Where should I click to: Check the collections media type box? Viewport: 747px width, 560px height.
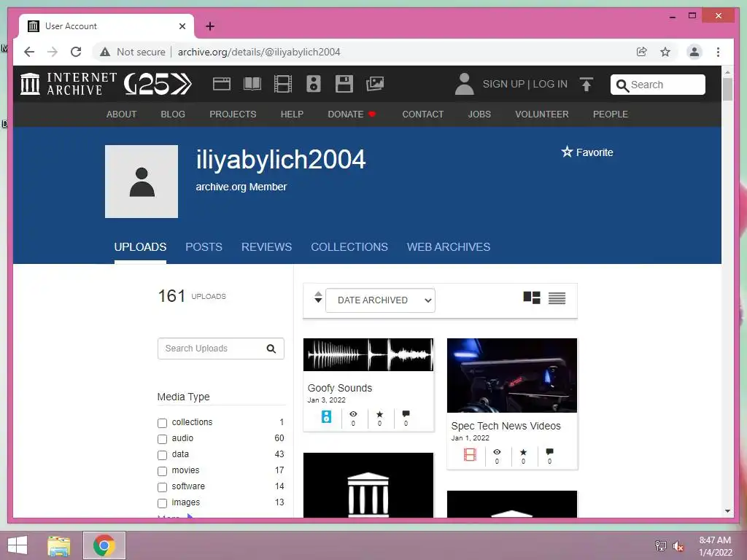[163, 423]
